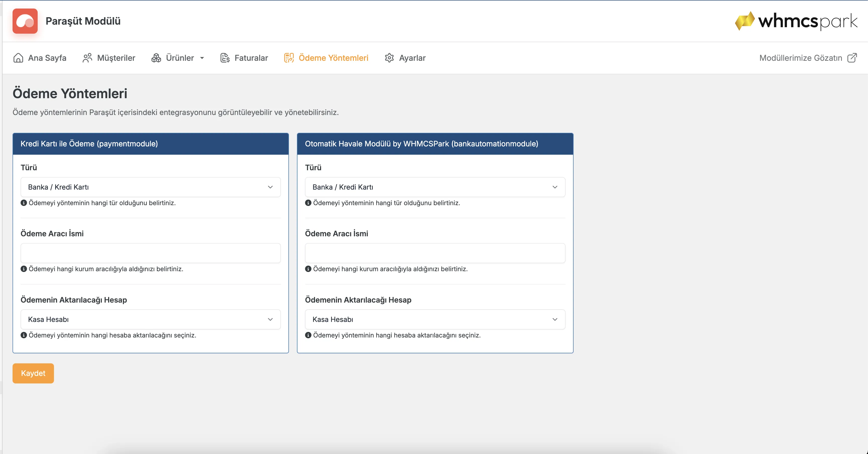This screenshot has height=454, width=868.
Task: Go to Ana Sayfa
Action: click(40, 58)
